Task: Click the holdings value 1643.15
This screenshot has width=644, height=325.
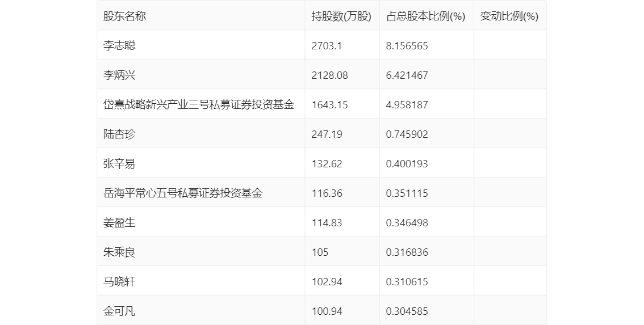Action: point(330,104)
